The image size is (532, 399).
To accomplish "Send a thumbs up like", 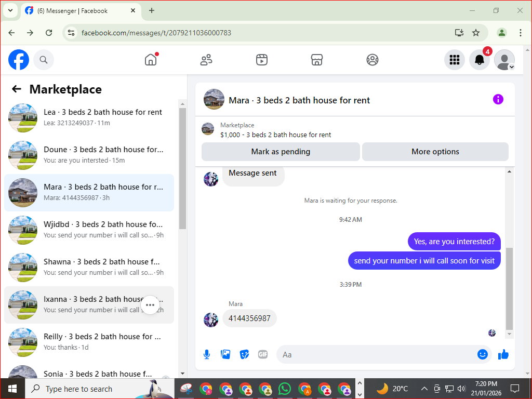I will 503,354.
